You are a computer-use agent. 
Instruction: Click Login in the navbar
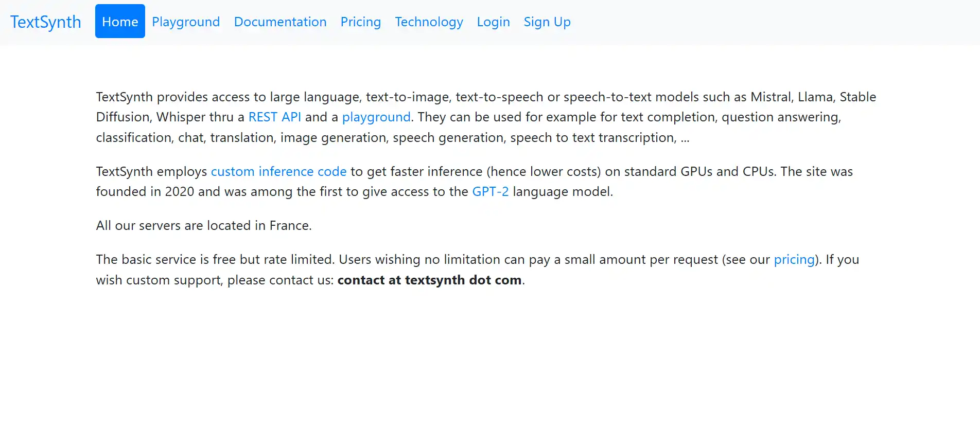[x=493, y=22]
